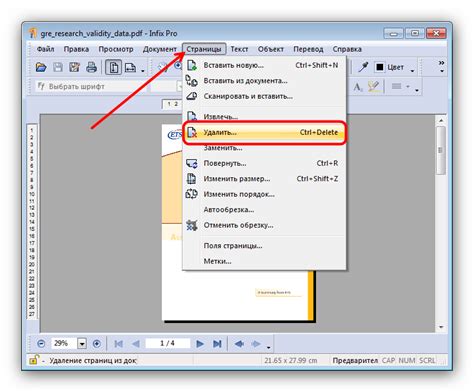
Task: Click the Save disk icon
Action: click(58, 68)
